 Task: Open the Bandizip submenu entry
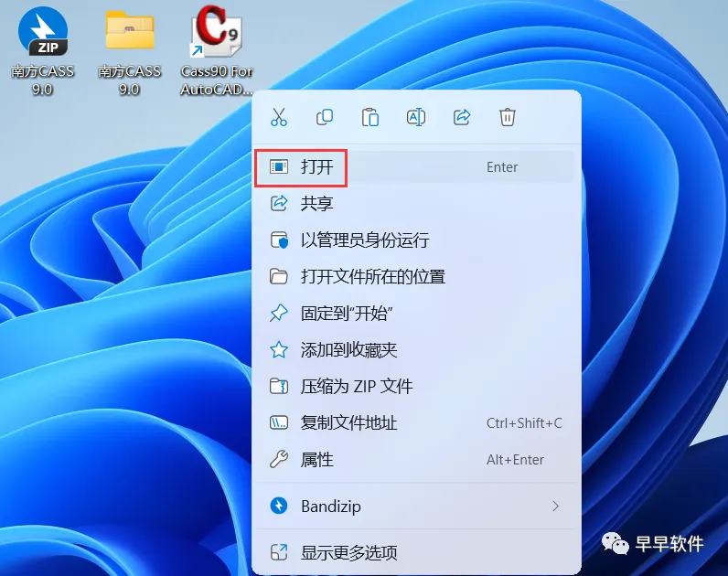click(415, 506)
